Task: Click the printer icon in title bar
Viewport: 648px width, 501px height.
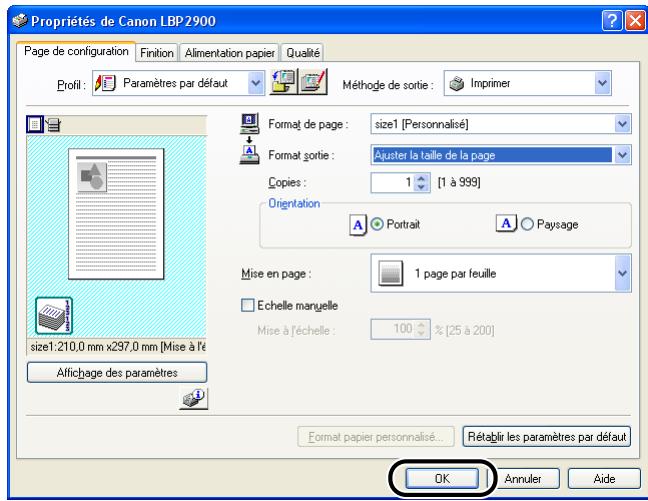Action: pyautogui.click(x=20, y=20)
